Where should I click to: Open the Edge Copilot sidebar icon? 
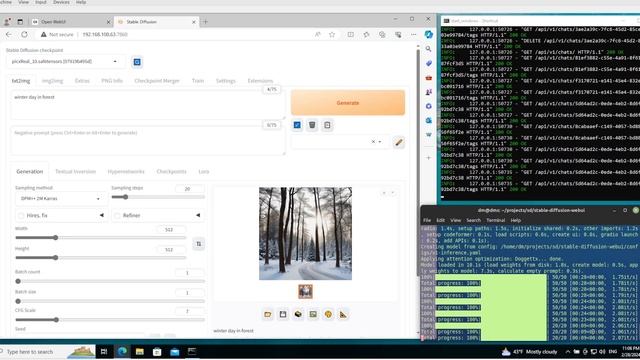[429, 35]
